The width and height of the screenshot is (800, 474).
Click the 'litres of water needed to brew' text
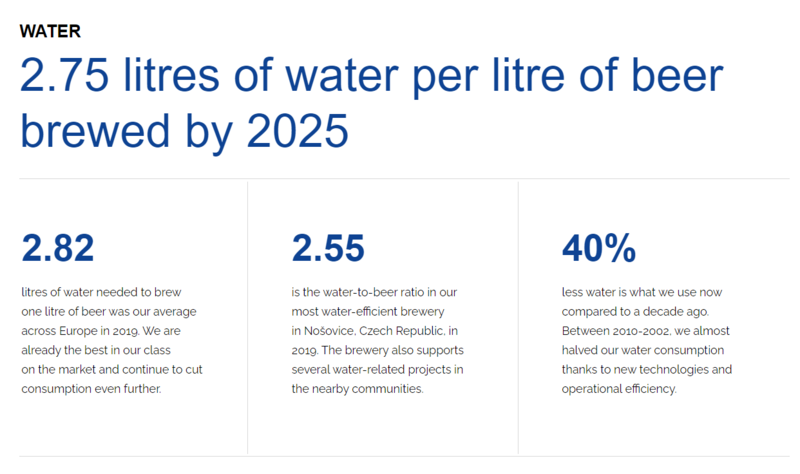click(x=101, y=292)
